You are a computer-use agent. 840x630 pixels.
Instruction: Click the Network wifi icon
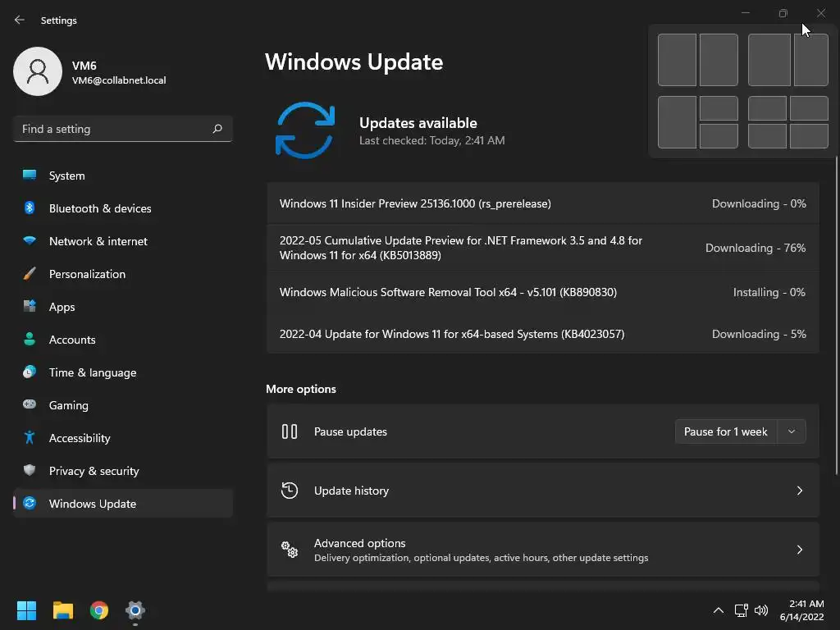pyautogui.click(x=30, y=240)
